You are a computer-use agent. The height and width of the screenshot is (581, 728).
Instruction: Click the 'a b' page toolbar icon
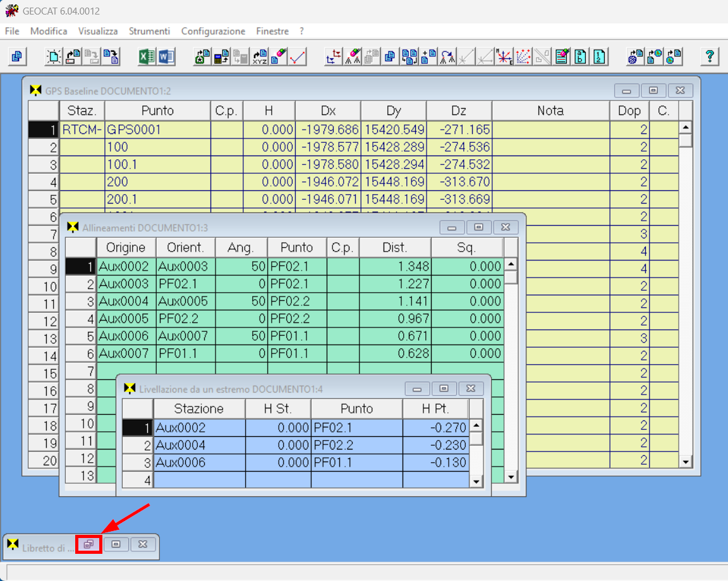tap(581, 57)
